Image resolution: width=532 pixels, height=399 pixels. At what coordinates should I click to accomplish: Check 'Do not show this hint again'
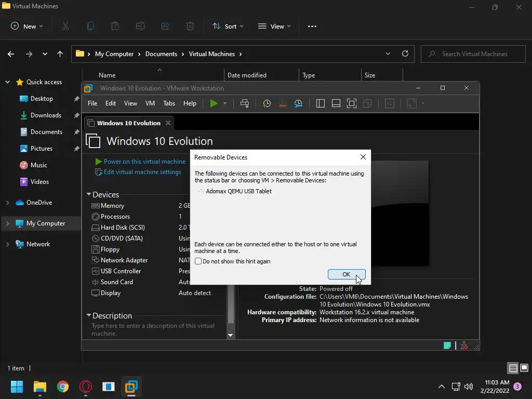click(x=198, y=261)
